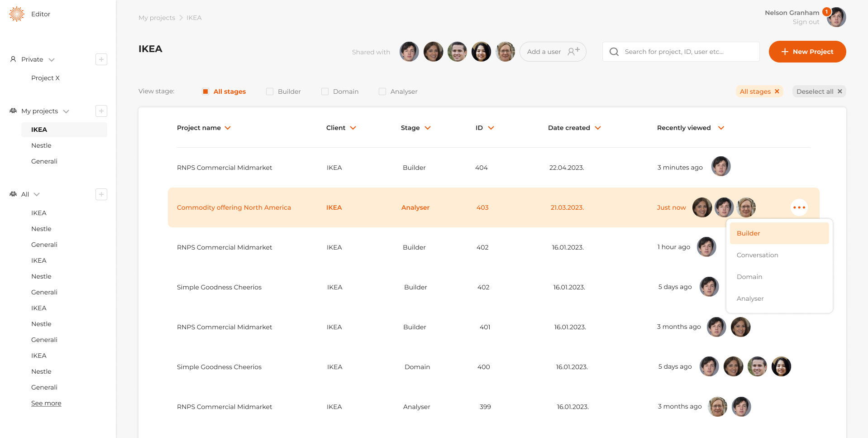Add a new item under My projects
The width and height of the screenshot is (868, 438).
(x=101, y=111)
